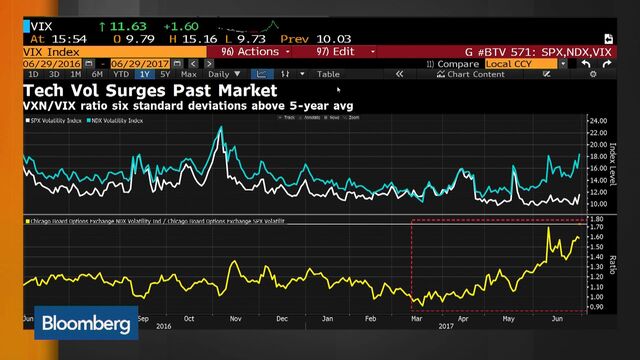Expand the 96) Actions menu
This screenshot has height=360, width=640.
tap(255, 52)
